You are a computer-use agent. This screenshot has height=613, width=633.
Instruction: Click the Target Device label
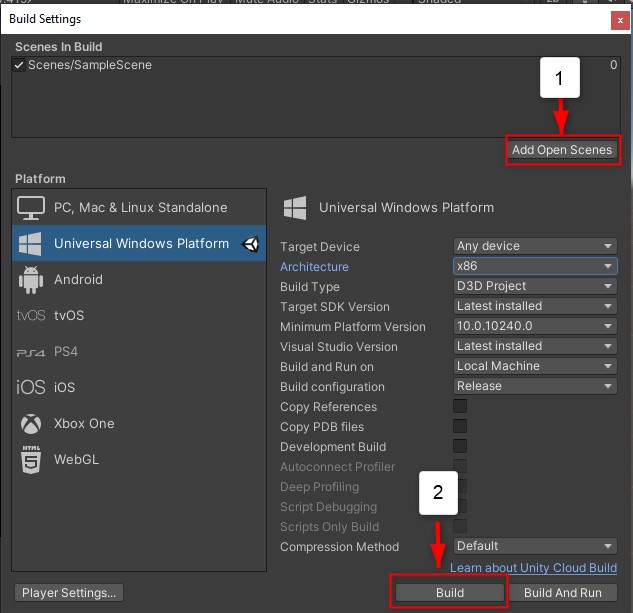click(320, 247)
